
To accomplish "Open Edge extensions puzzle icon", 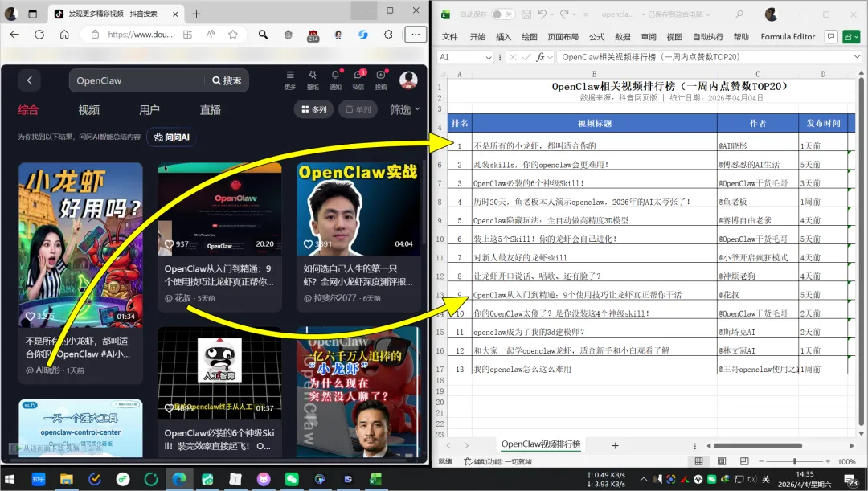I will coord(388,35).
